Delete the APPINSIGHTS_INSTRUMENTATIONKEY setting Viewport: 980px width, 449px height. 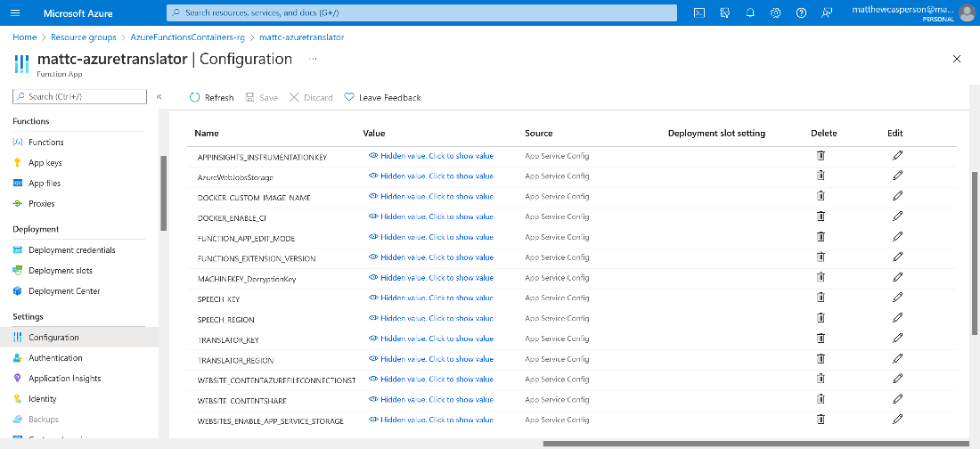pos(821,155)
